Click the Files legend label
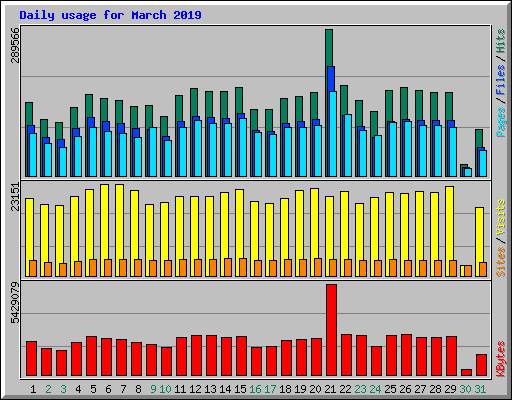Screen dimensions: 512x400 (501, 79)
